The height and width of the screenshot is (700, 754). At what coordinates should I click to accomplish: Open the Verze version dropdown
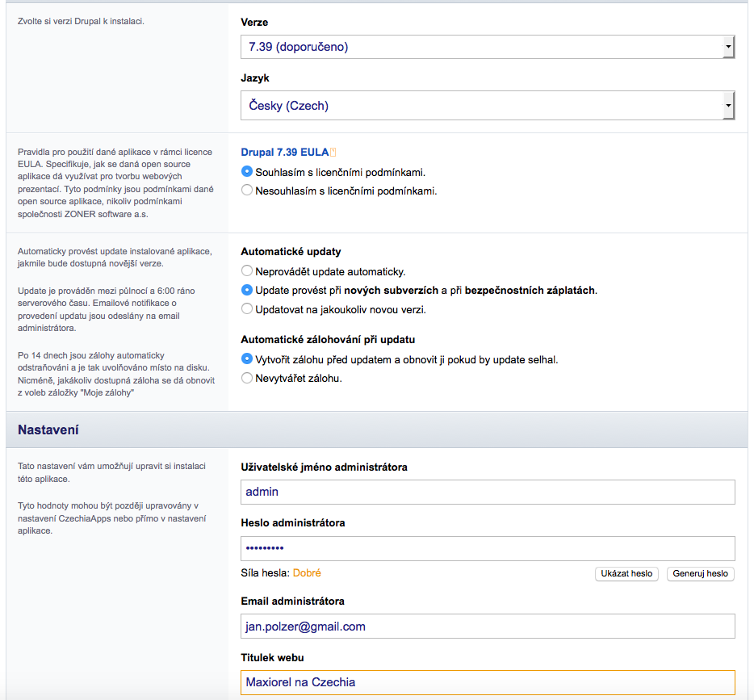[x=487, y=48]
